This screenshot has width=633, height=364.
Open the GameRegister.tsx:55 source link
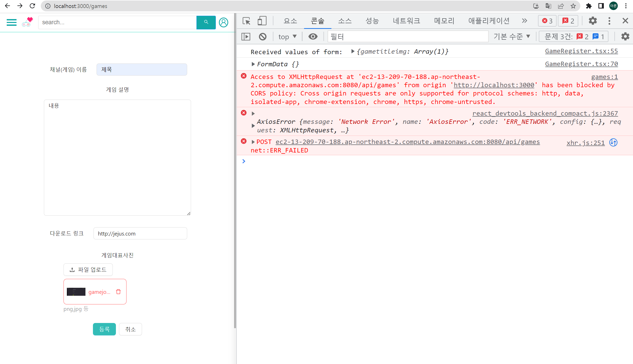click(581, 51)
